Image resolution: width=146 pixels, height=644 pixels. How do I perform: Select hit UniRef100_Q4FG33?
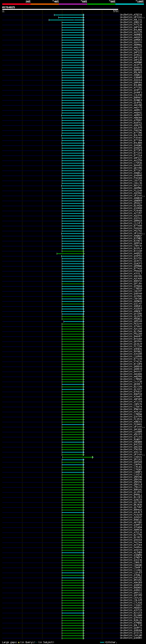pos(131,53)
